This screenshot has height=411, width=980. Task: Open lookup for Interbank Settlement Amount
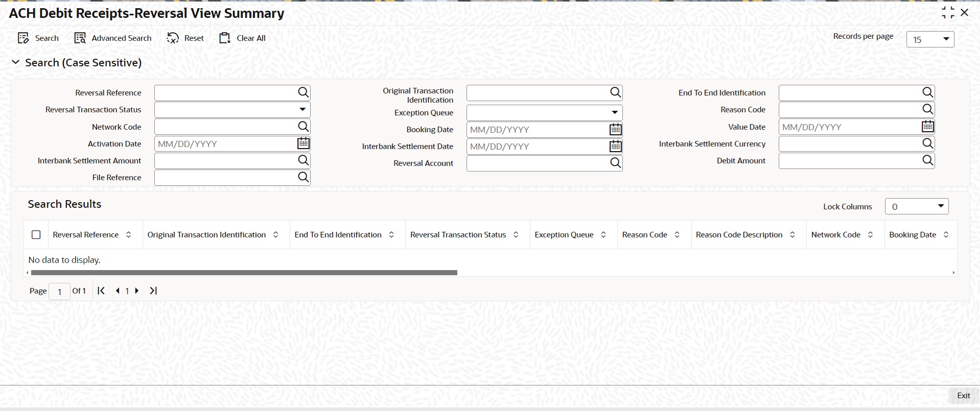click(304, 160)
